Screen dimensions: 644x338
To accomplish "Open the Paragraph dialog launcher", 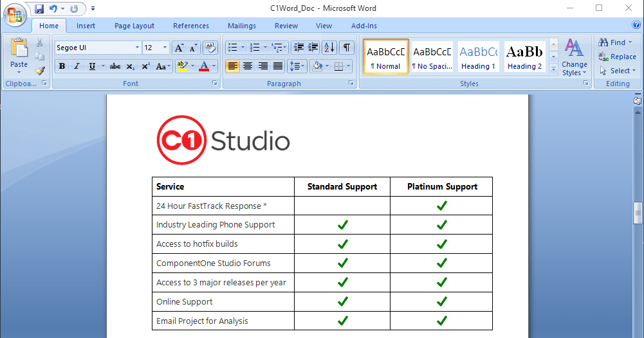I will [x=351, y=83].
